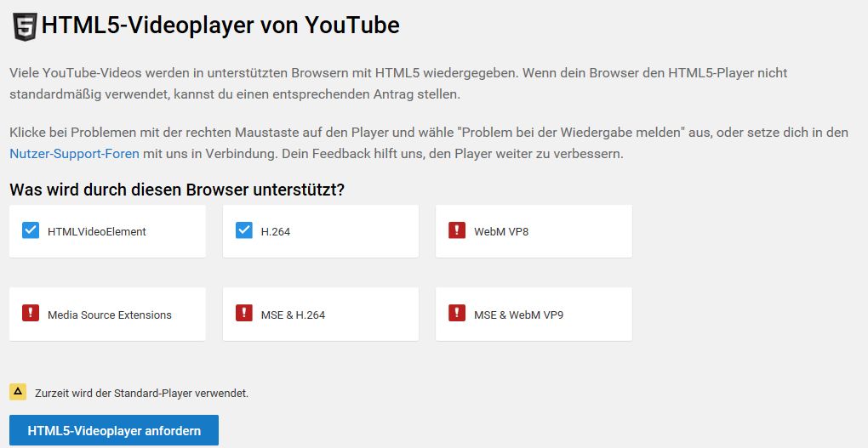Click the MSE & H.264 label text
The height and width of the screenshot is (448, 868).
293,315
